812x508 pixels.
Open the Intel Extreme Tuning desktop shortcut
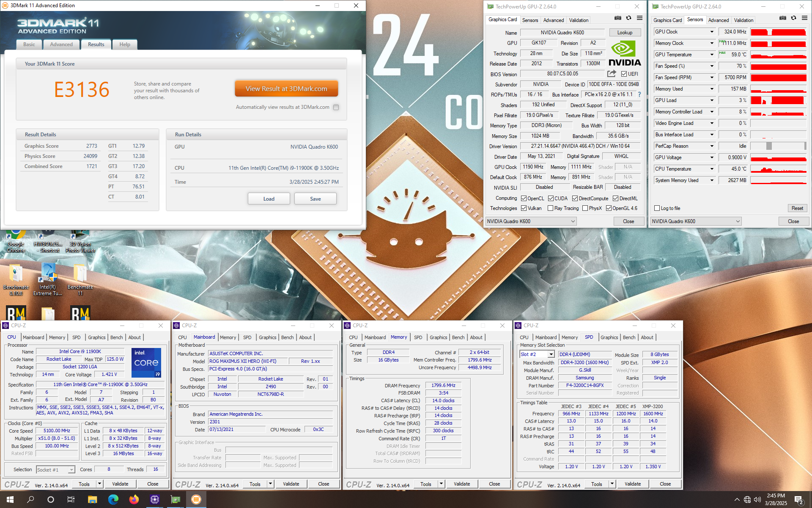(48, 279)
